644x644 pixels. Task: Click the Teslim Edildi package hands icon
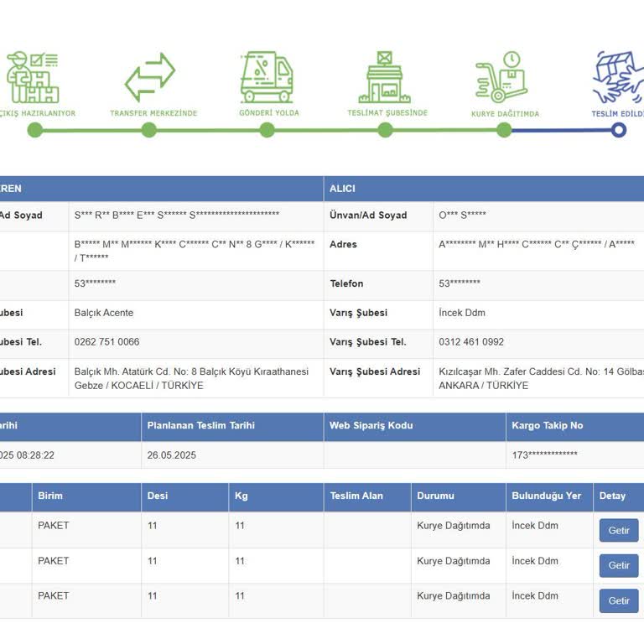tap(618, 77)
